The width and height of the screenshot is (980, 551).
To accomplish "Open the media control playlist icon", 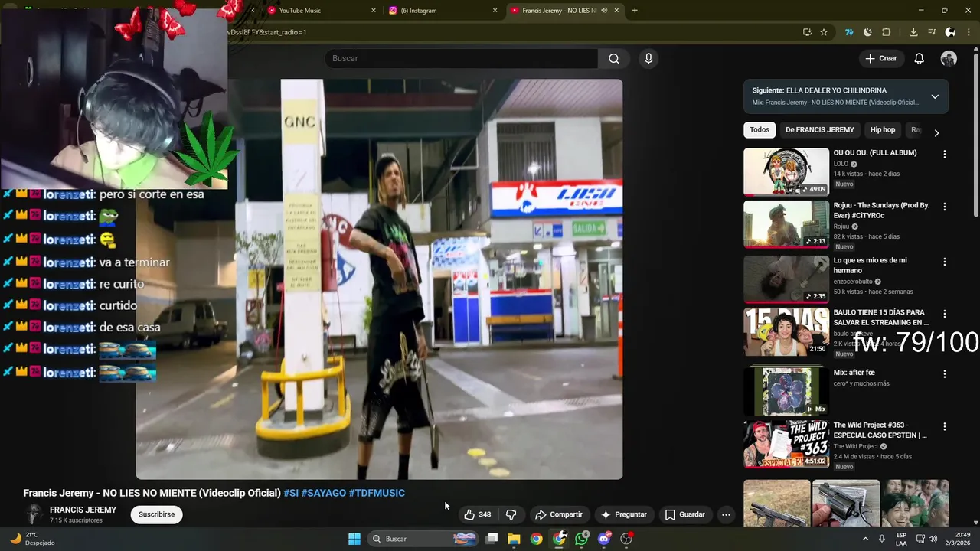I will click(x=932, y=32).
